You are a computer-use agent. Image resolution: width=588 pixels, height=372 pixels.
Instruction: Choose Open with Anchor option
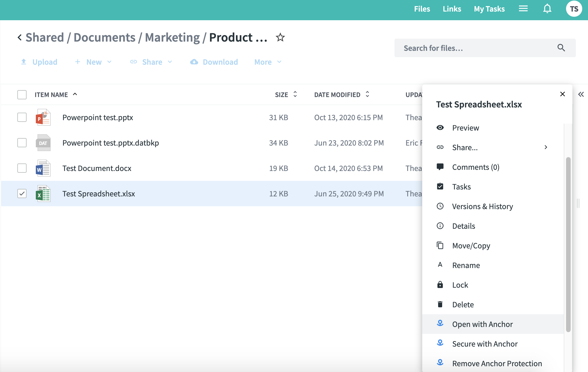(482, 324)
